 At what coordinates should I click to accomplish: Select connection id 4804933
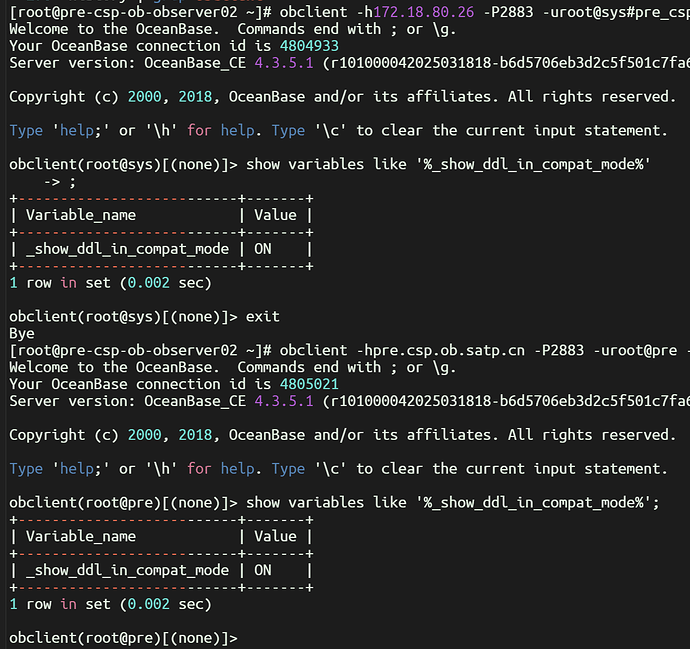click(x=309, y=46)
